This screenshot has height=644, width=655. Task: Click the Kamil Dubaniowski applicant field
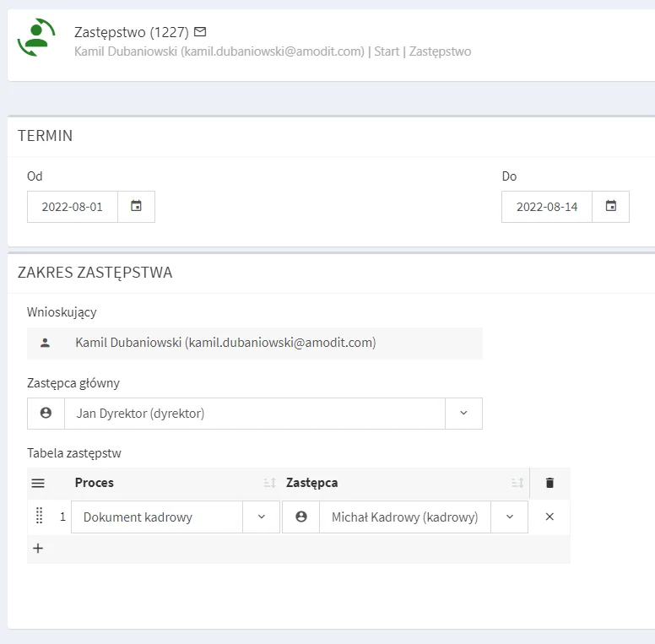[255, 344]
